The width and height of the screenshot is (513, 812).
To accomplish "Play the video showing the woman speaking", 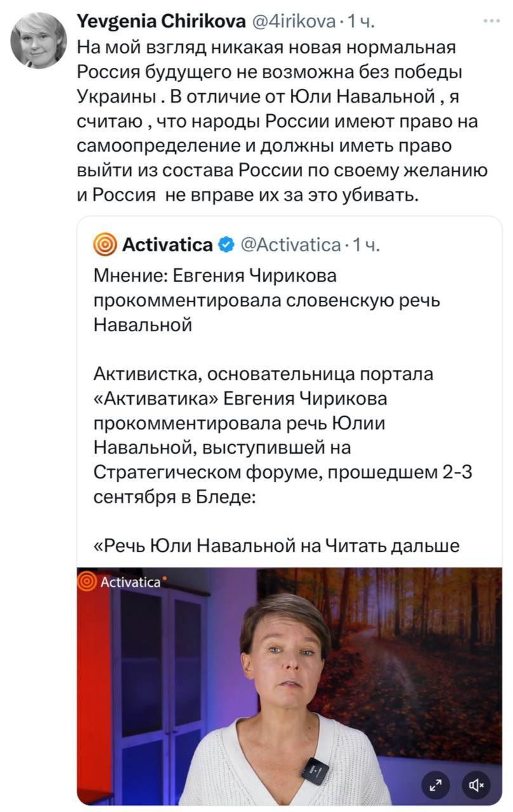I will (x=289, y=685).
